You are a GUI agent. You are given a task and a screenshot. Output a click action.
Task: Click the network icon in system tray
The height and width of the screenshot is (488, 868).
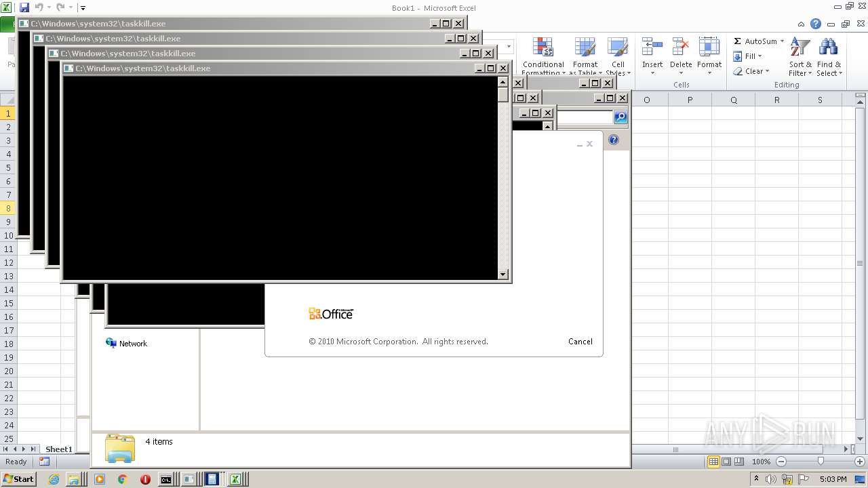(787, 479)
